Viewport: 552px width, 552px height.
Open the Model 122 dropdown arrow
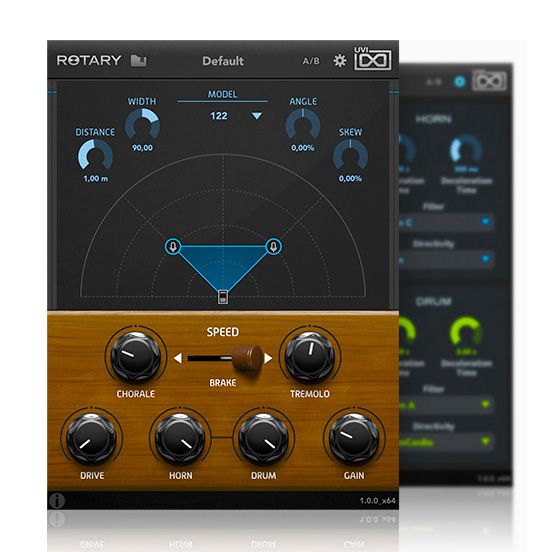tap(257, 116)
